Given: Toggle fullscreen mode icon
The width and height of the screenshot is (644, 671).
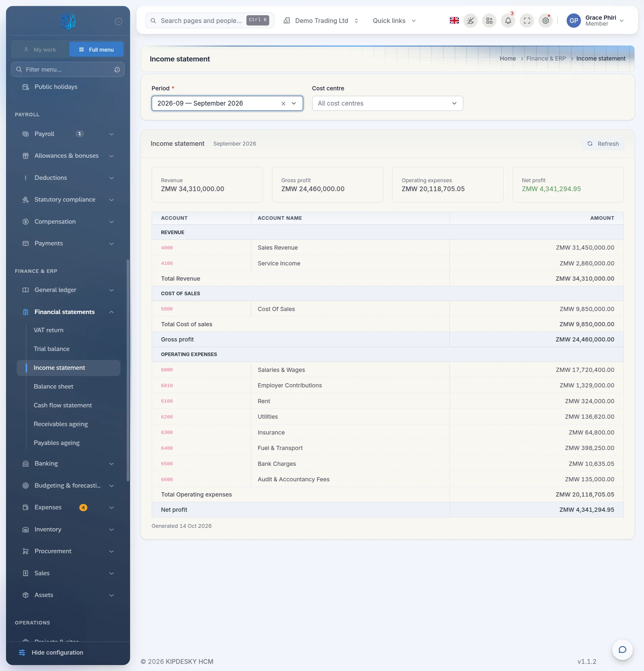Looking at the screenshot, I should 527,21.
